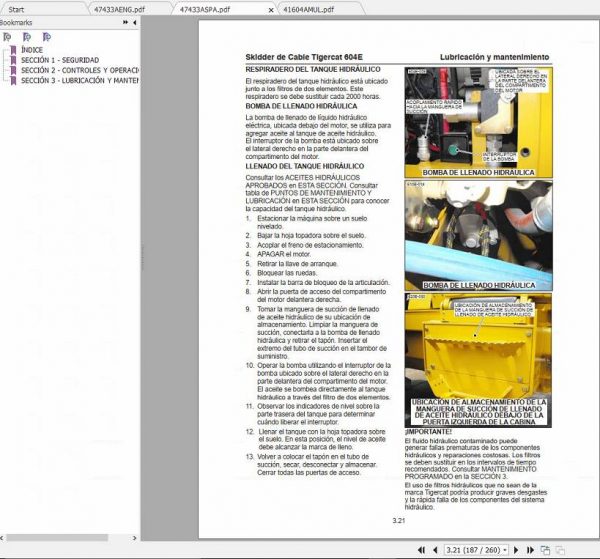
Task: Click the purple ribbon icon beside SECCIÓN 2
Action: coord(13,70)
